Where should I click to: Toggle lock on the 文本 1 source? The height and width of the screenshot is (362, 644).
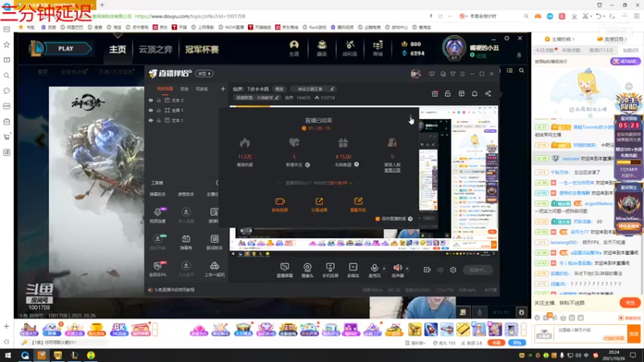159,120
